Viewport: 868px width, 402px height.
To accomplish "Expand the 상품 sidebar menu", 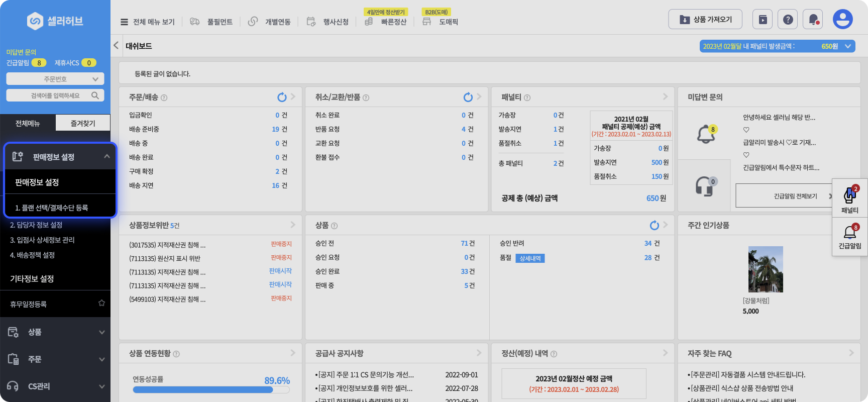I will (55, 332).
